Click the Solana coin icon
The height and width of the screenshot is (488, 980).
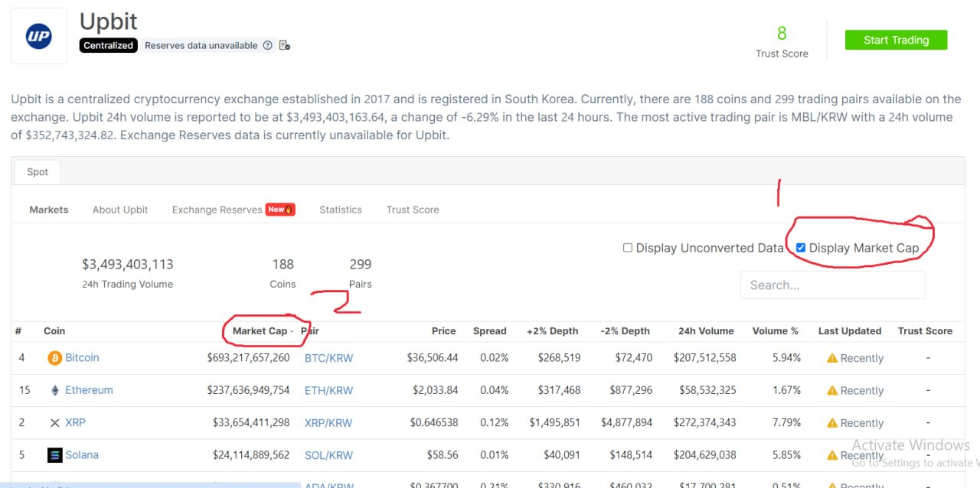[x=54, y=455]
